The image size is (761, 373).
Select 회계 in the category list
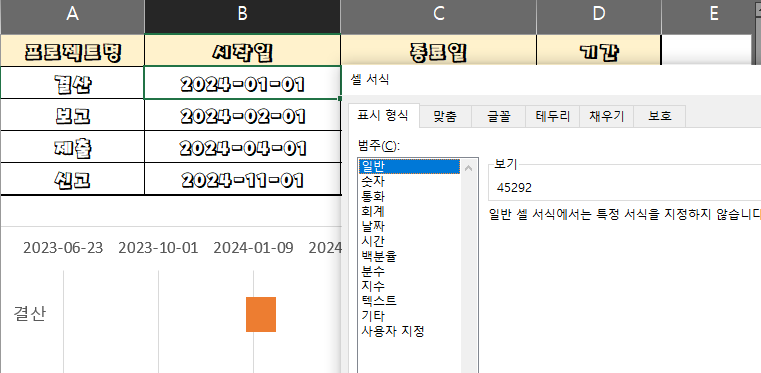(x=409, y=211)
